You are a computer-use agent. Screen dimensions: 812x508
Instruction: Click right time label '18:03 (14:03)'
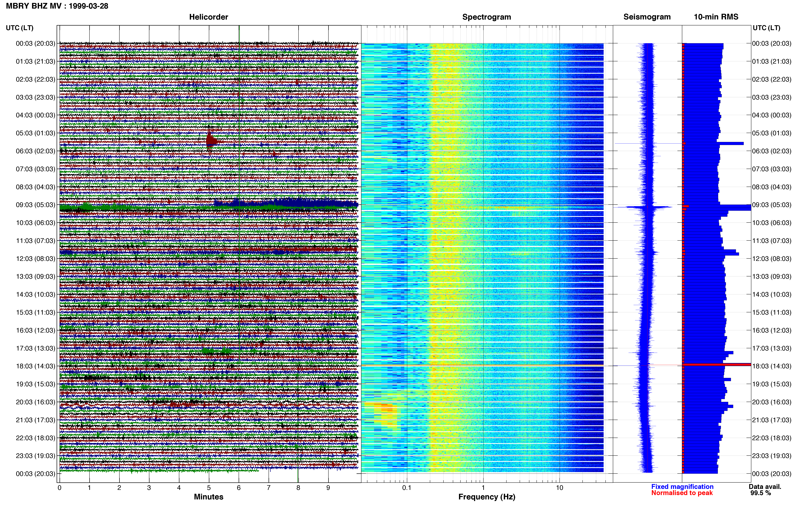click(771, 366)
